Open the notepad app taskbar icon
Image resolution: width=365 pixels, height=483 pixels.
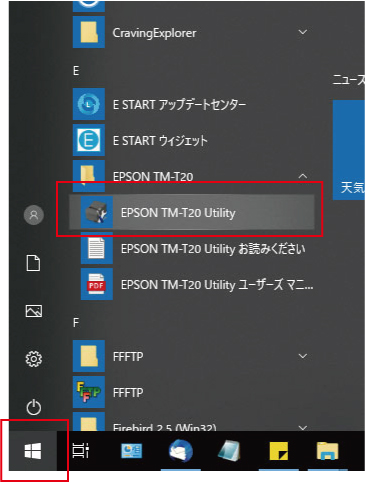(x=229, y=451)
